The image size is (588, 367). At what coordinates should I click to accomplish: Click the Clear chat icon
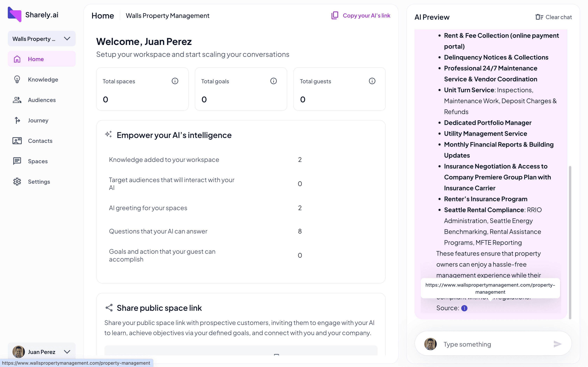539,17
